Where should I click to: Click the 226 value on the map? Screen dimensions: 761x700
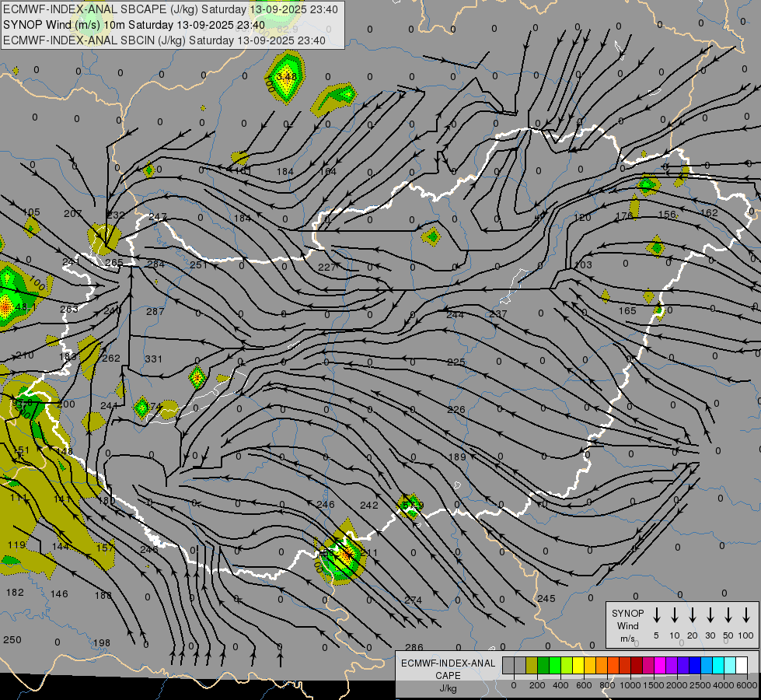click(x=456, y=410)
